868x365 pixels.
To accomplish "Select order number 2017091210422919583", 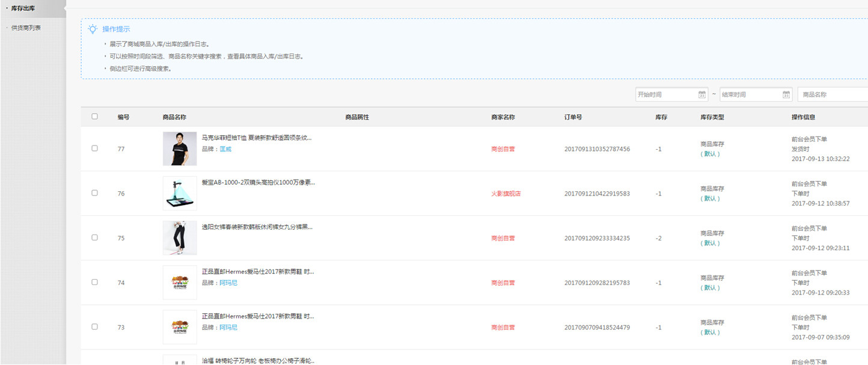I will (597, 194).
